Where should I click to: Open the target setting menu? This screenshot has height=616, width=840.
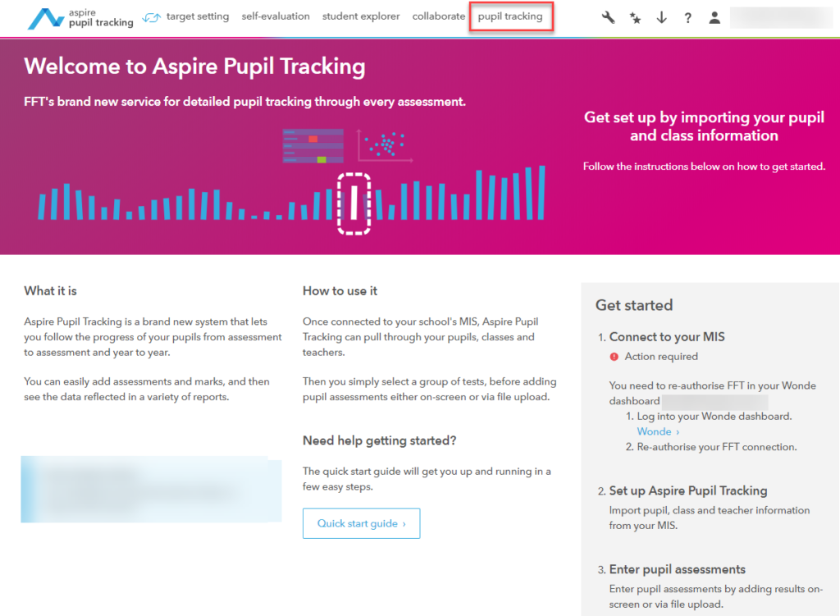(x=198, y=16)
